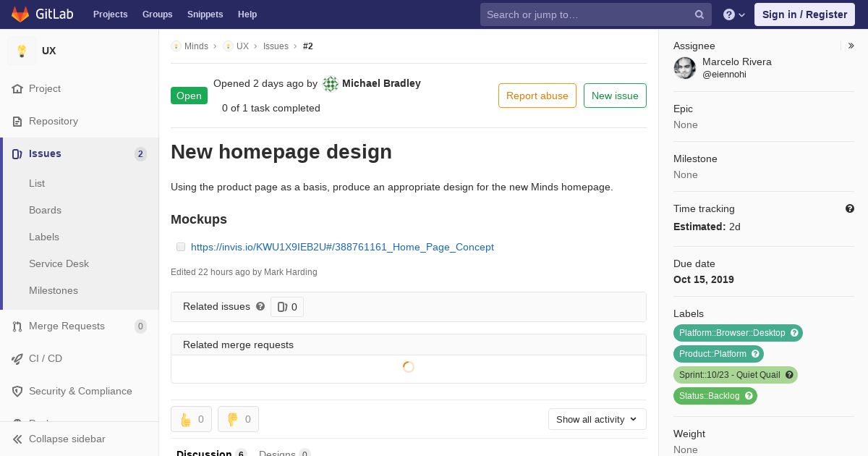Click Marcelo Rivera's assignee avatar

pos(685,68)
